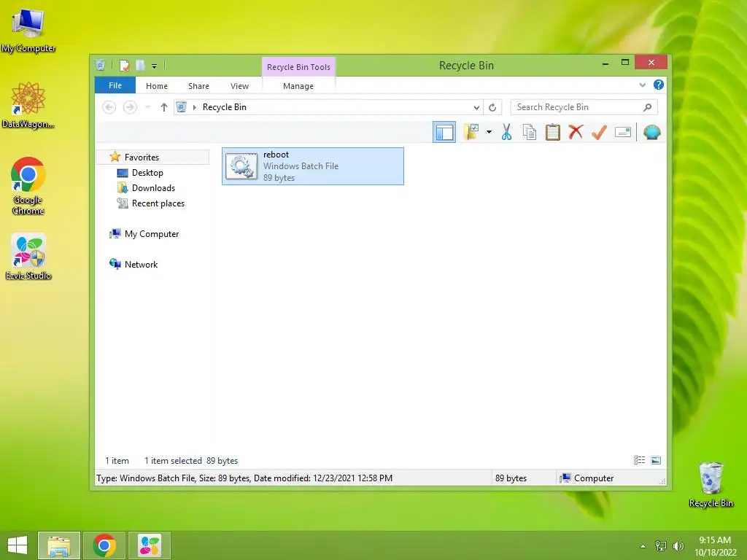Click the network tray icon
Viewport: 747px width, 560px height.
coord(661,546)
